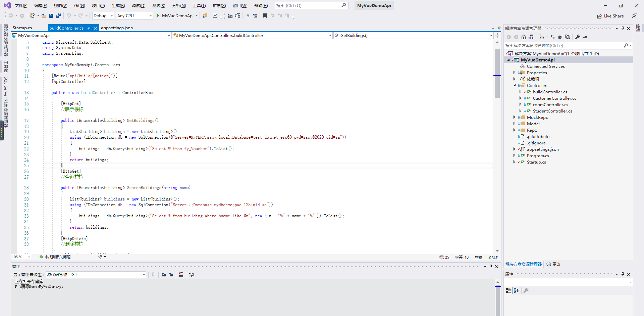
Task: Click the Connected Services item
Action: pos(546,66)
